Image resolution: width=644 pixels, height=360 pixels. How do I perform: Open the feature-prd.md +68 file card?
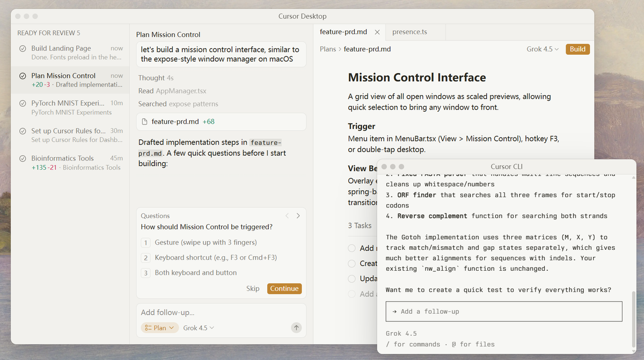(x=221, y=121)
